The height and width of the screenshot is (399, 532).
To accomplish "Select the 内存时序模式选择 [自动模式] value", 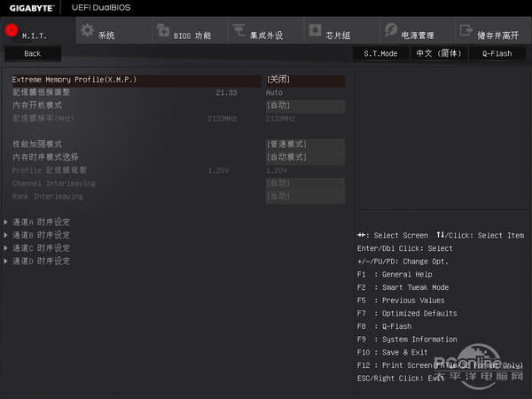I will pos(304,157).
